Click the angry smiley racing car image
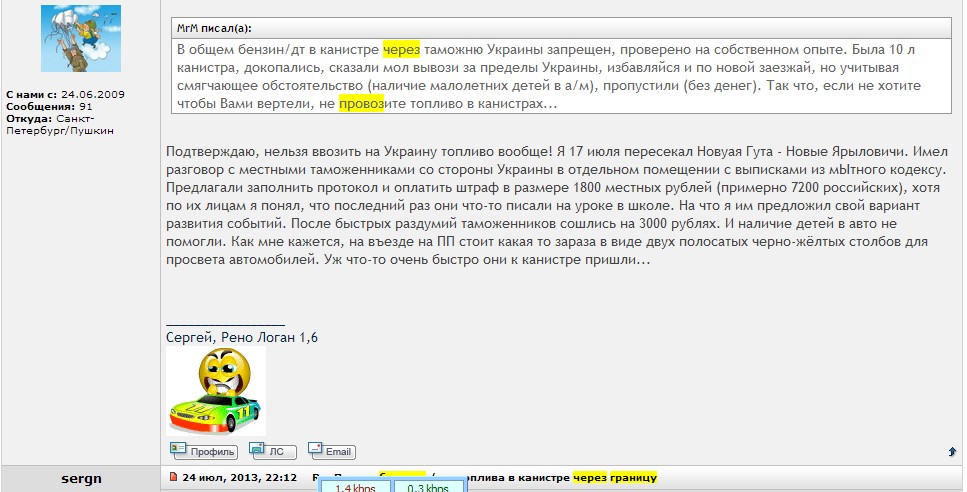 (215, 390)
